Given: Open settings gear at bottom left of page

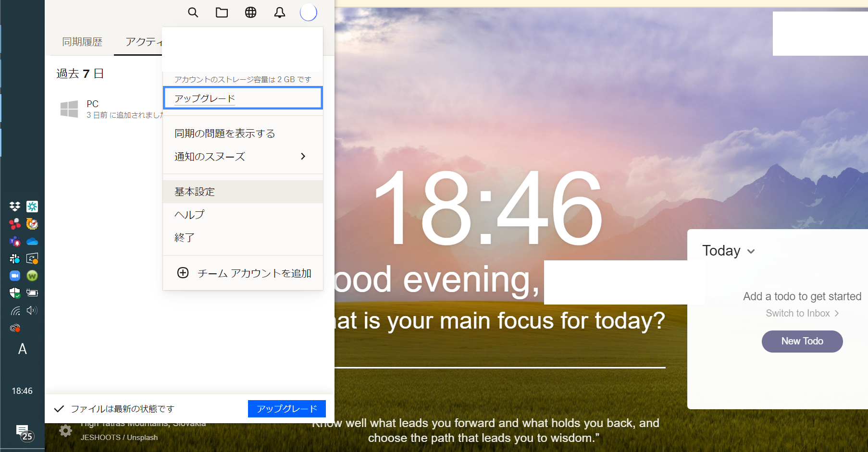Looking at the screenshot, I should point(65,431).
